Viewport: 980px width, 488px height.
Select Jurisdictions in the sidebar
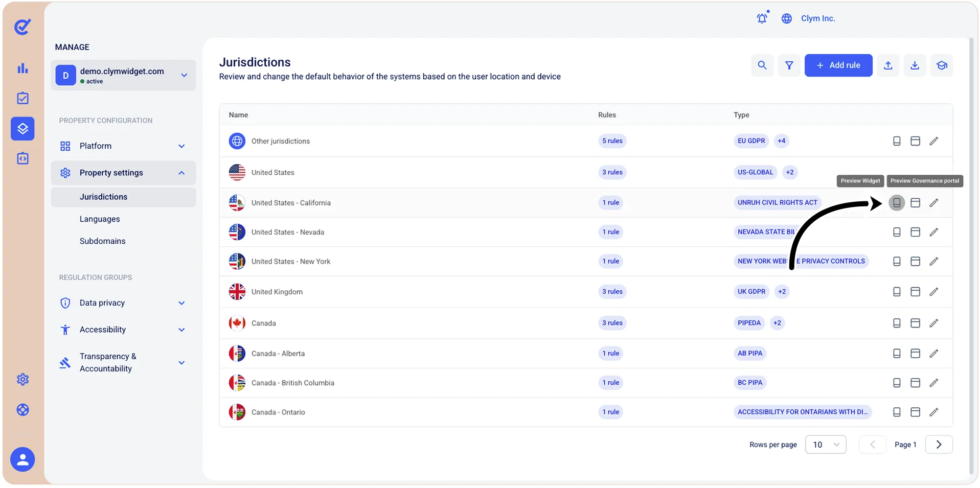tap(123, 197)
